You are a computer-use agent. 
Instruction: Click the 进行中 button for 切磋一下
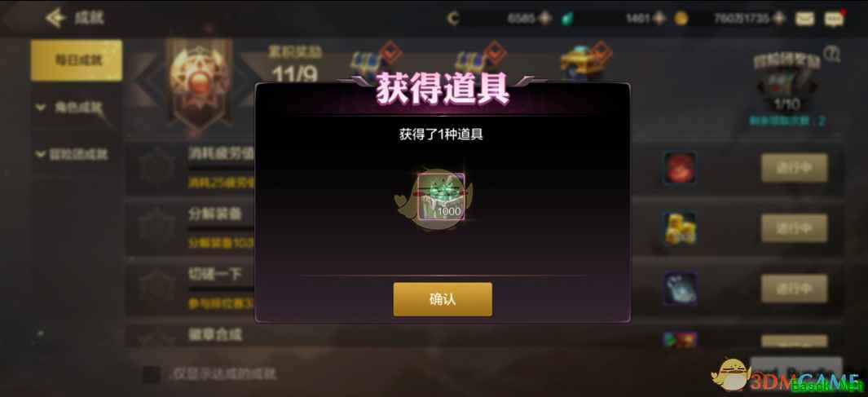pos(795,289)
